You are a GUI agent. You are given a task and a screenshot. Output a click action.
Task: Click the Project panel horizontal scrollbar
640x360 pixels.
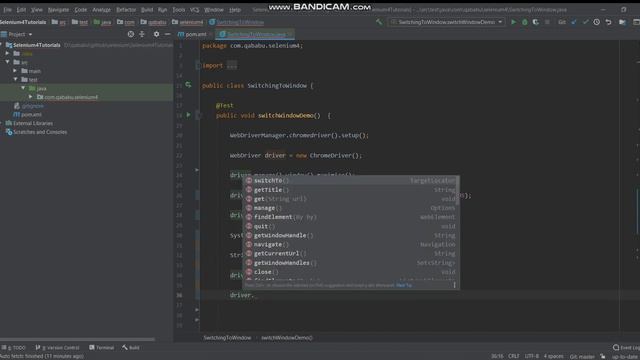78,339
